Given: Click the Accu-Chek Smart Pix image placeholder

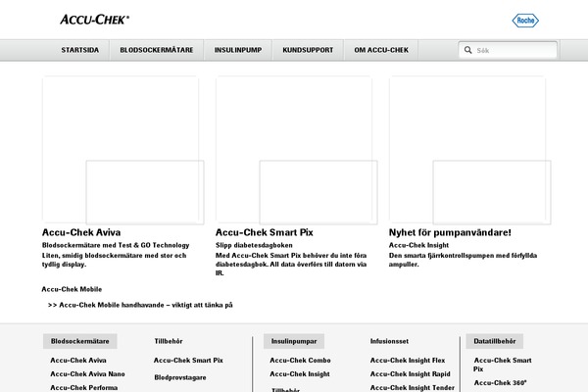Looking at the screenshot, I should tap(294, 149).
